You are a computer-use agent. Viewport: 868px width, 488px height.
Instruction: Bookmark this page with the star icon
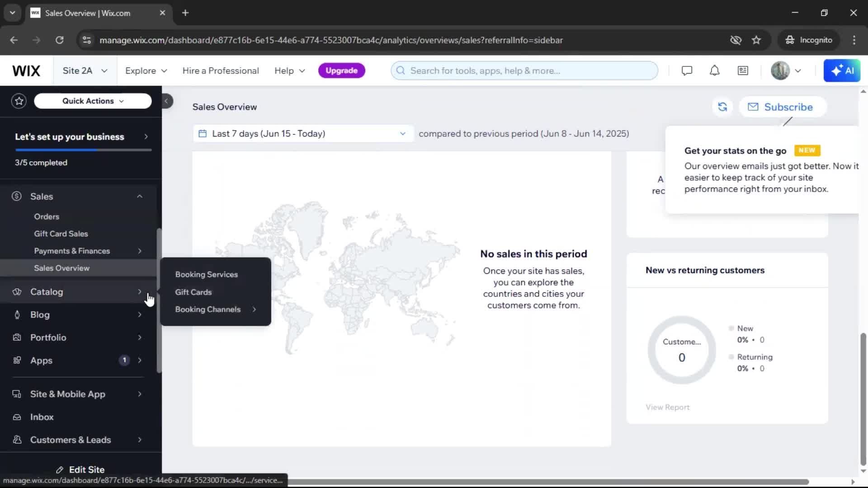756,40
